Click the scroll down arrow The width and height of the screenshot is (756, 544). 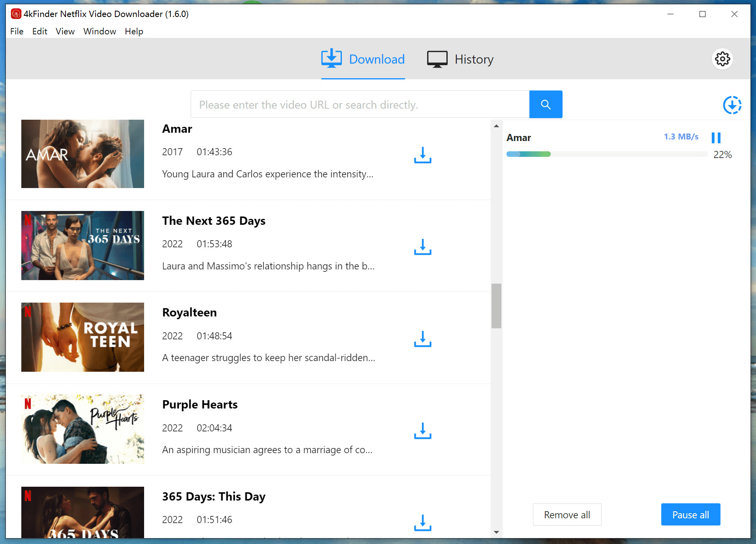click(x=496, y=532)
